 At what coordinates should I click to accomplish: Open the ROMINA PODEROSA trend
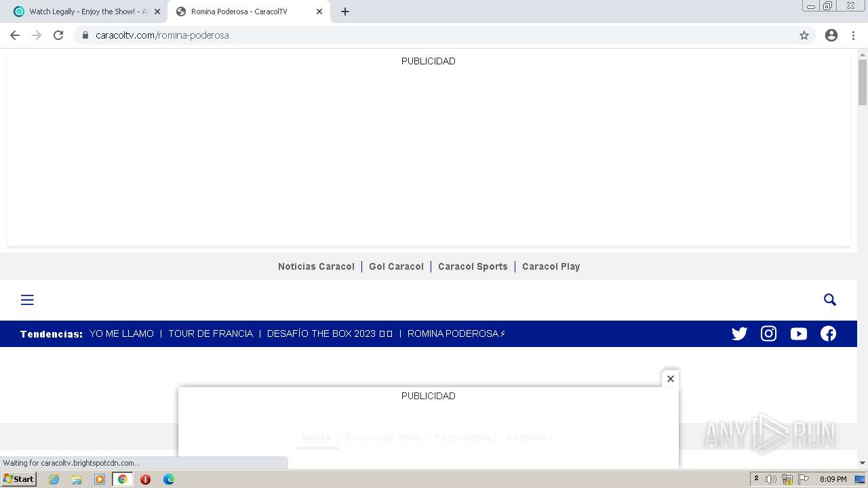click(x=456, y=333)
